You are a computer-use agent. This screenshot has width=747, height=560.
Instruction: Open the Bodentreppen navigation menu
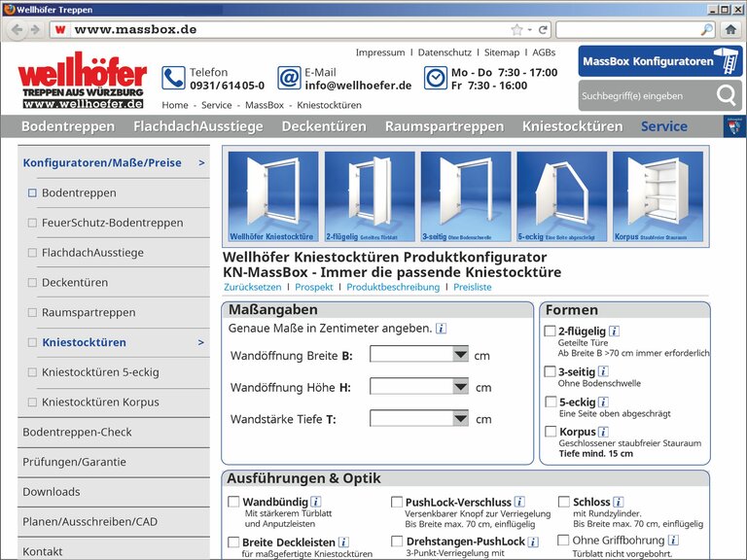[68, 126]
